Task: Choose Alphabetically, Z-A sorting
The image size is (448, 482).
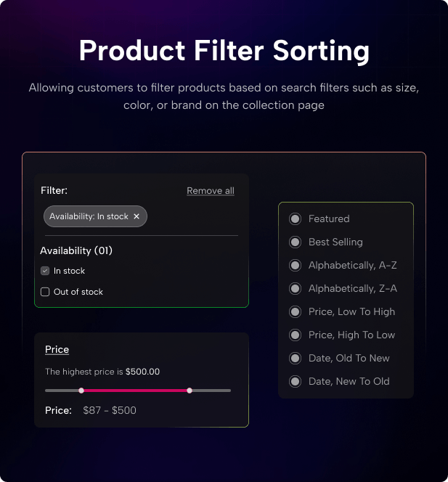Action: click(295, 288)
